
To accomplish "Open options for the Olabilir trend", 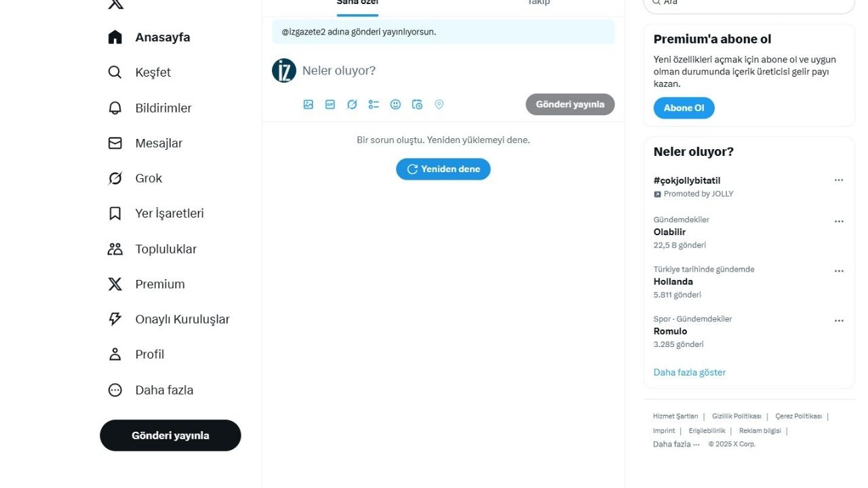I will click(839, 222).
